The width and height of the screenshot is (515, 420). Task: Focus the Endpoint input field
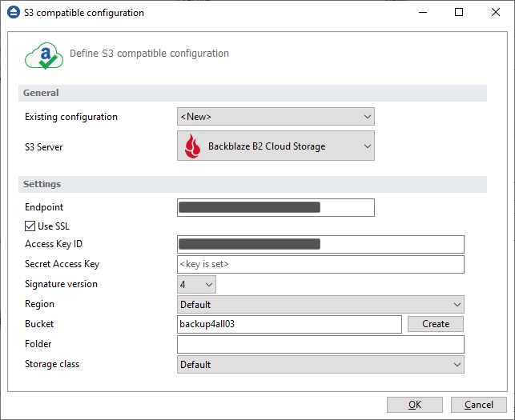276,207
